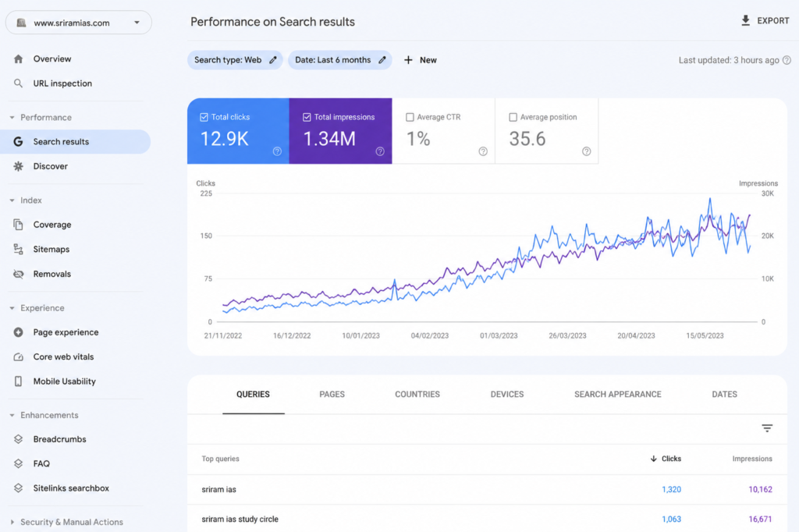Click help icon on Total clicks card
This screenshot has height=532, width=799.
pos(277,151)
